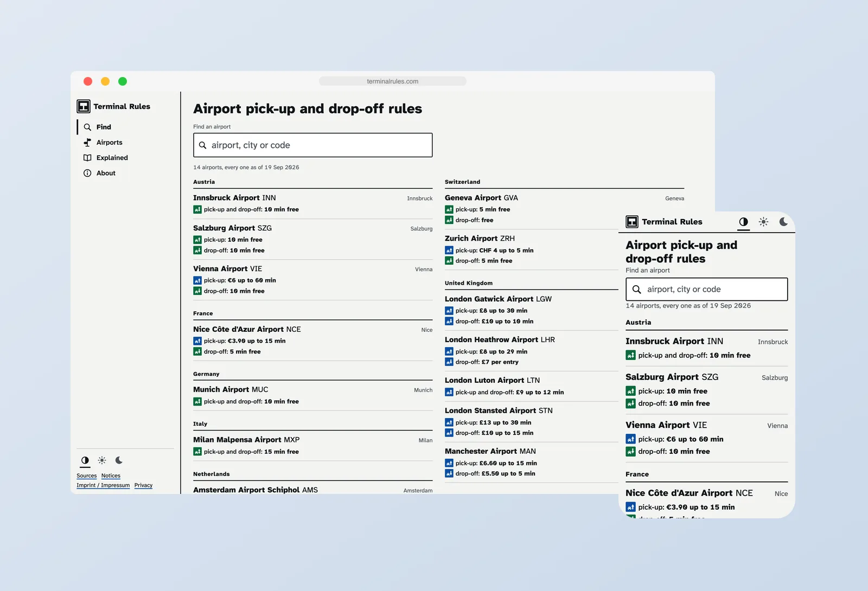
Task: Click the Airports signpost icon in sidebar
Action: click(87, 142)
